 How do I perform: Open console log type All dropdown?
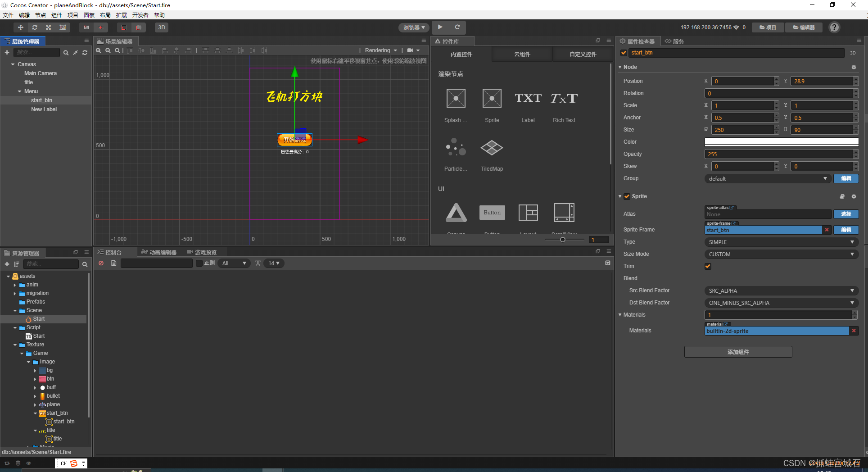235,263
